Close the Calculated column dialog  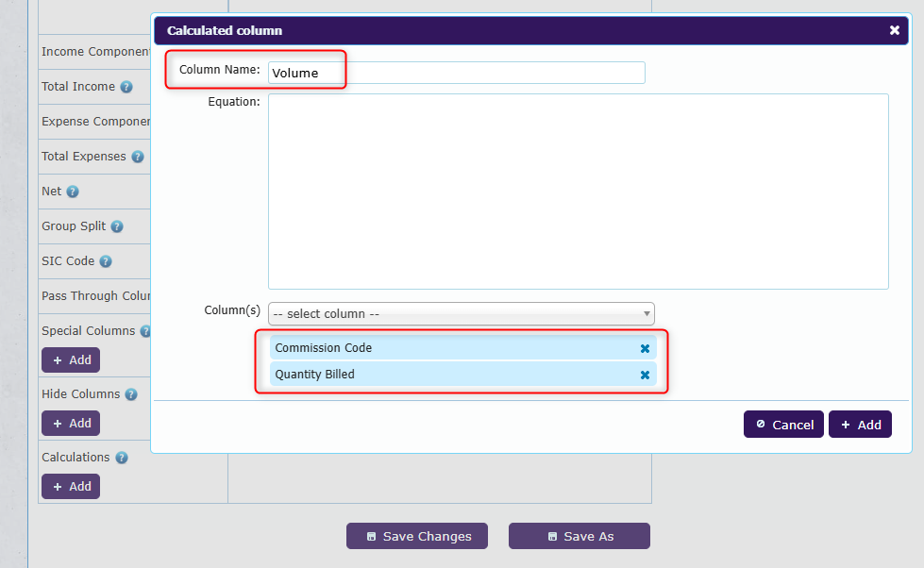pos(894,30)
